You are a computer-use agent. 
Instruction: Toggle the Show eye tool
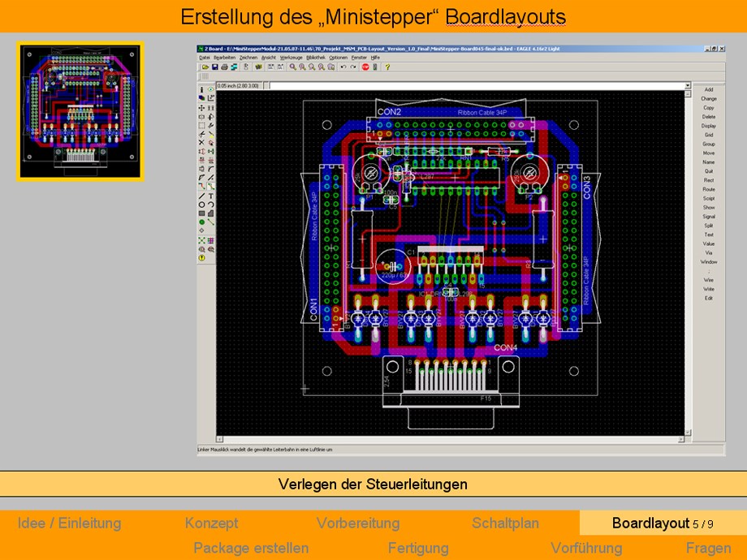(211, 90)
